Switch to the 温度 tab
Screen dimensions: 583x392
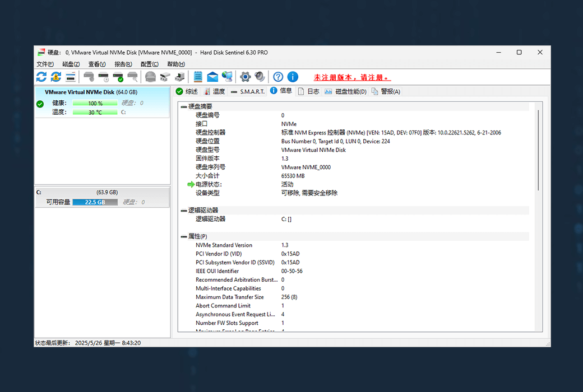(x=214, y=91)
